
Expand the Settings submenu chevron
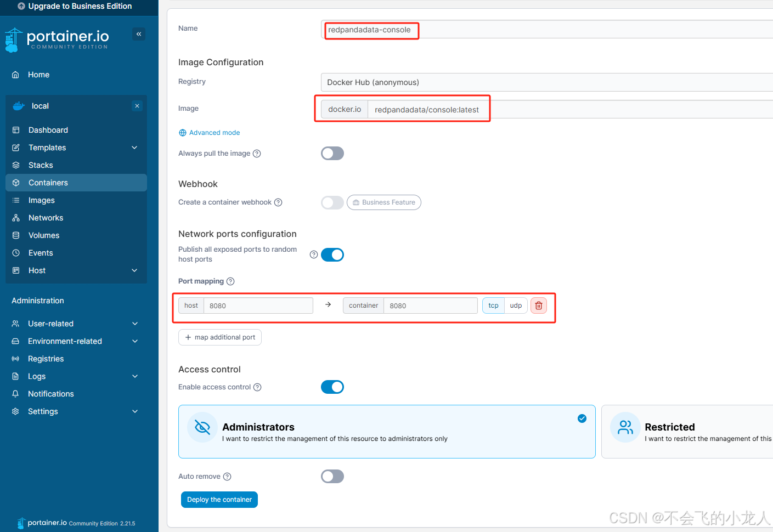coord(135,411)
